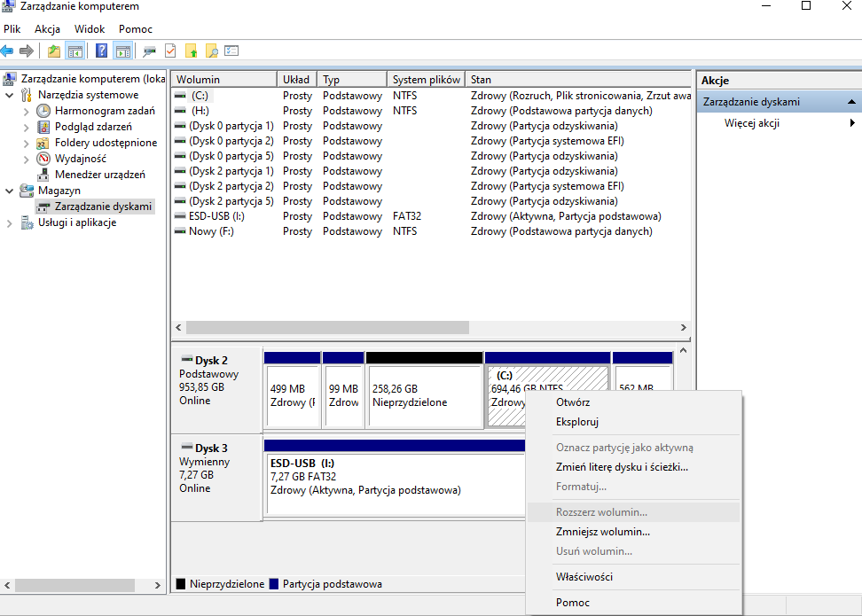
Task: Choose Zmniejsz wolumin in context menu
Action: tap(633, 532)
